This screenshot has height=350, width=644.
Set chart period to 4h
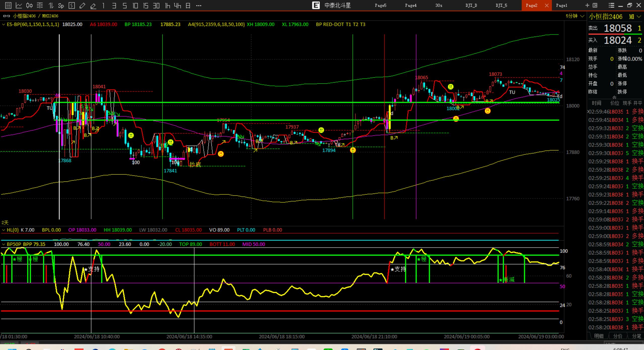(177, 5)
